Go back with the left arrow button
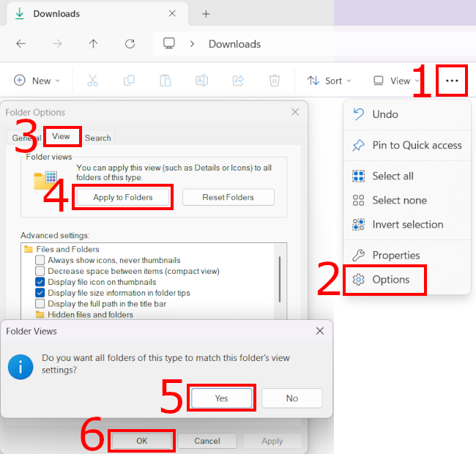 tap(21, 44)
